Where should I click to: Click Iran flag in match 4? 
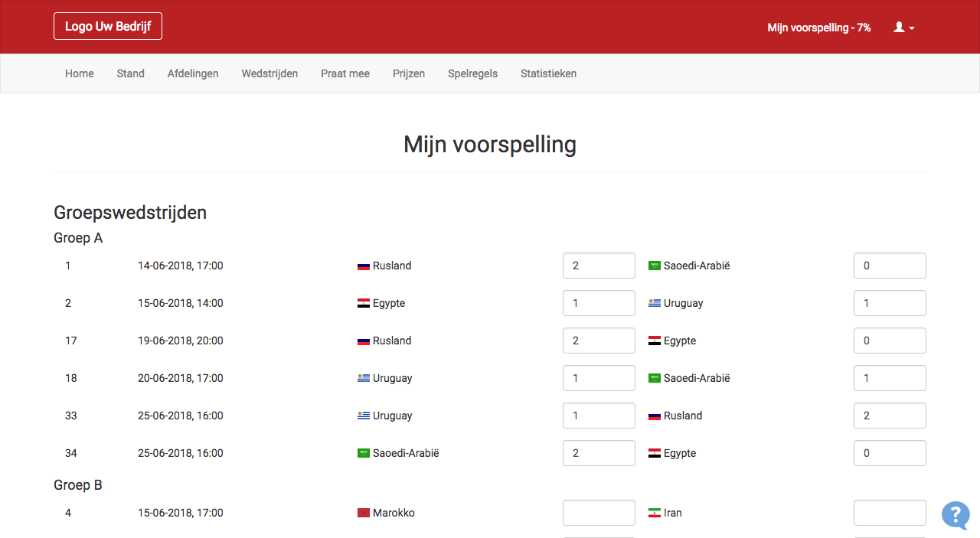(655, 513)
